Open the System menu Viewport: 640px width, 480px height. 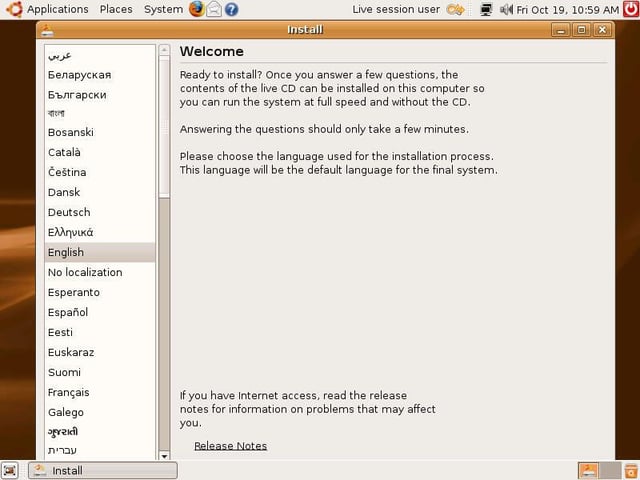click(x=163, y=9)
